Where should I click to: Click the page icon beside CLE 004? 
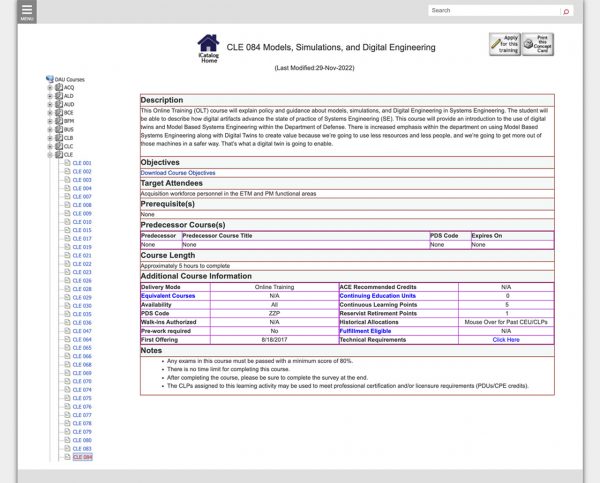coord(67,188)
